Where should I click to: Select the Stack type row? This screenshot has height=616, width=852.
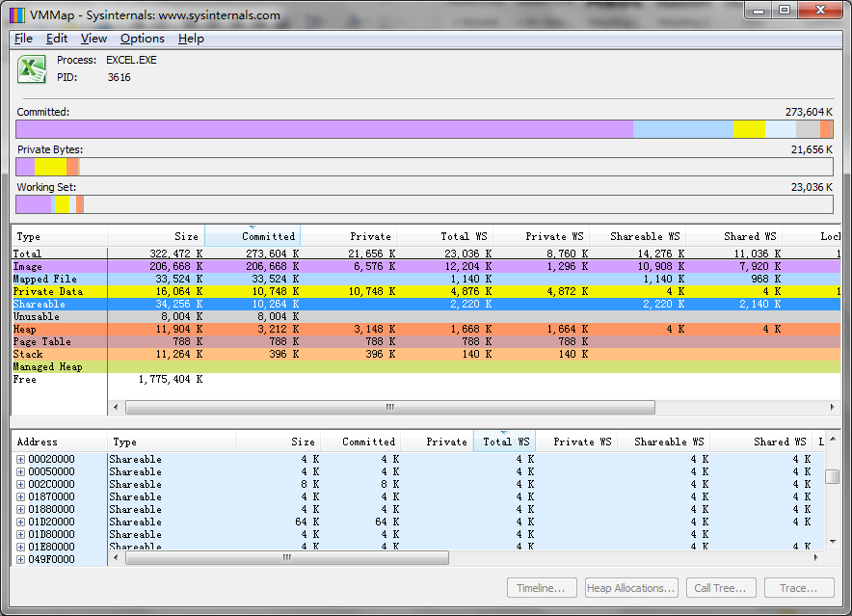pyautogui.click(x=426, y=354)
